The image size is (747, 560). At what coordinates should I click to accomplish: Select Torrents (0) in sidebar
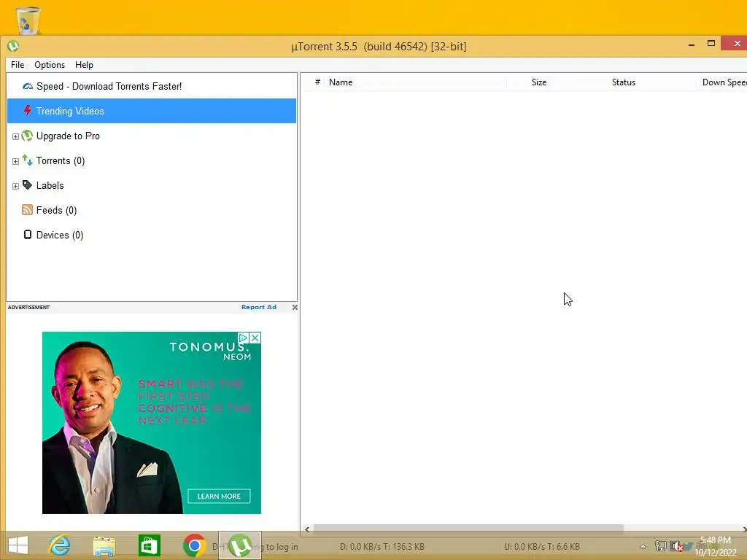pyautogui.click(x=61, y=160)
